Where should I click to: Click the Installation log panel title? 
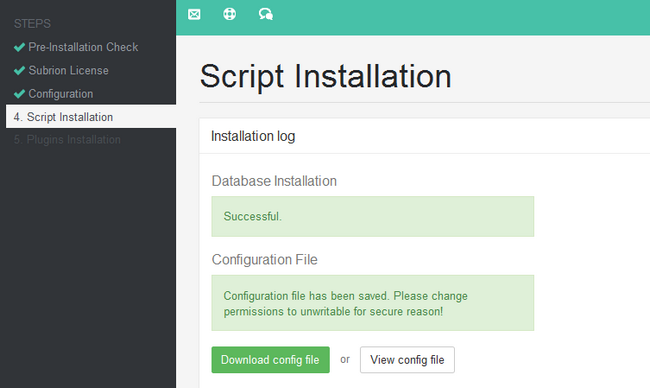[253, 136]
